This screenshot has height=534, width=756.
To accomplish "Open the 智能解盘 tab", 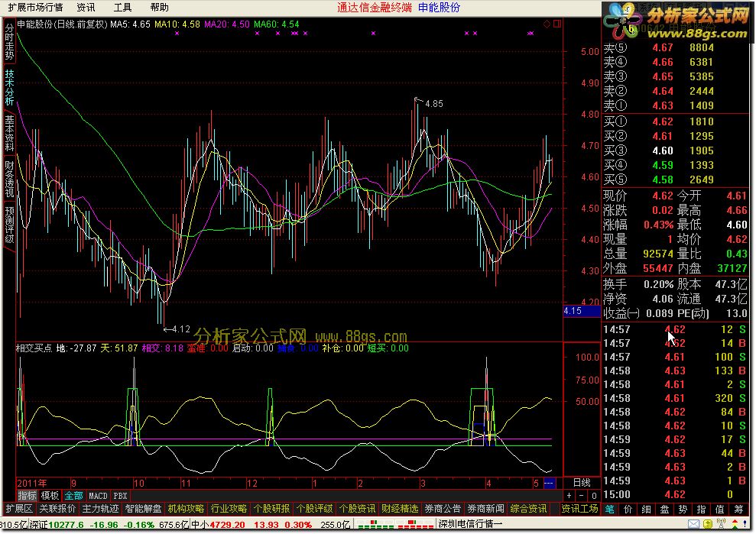I will click(143, 509).
